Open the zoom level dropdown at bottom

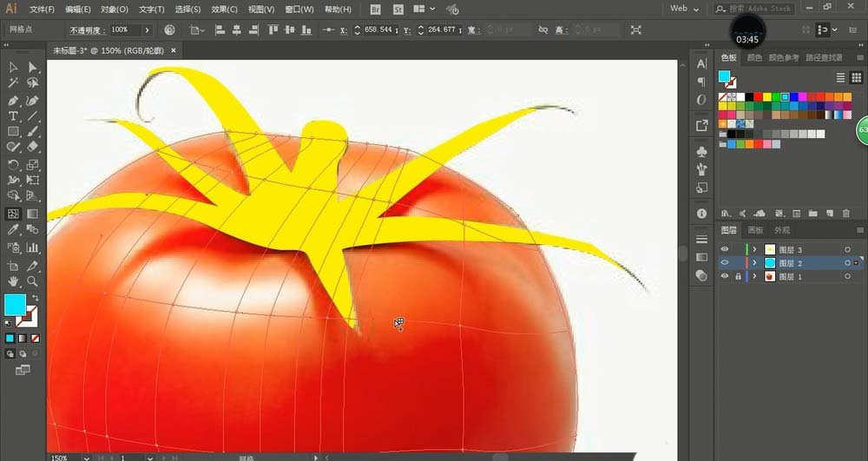(x=86, y=458)
